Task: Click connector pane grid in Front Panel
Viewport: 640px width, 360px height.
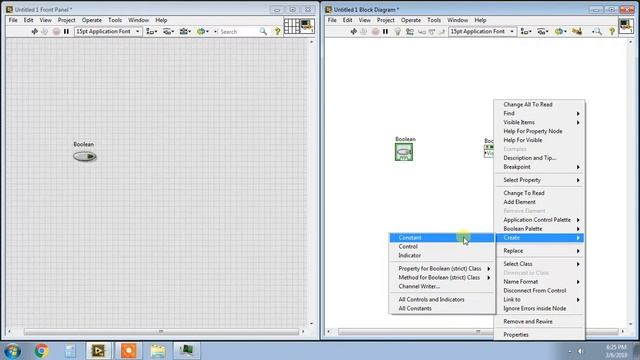Action: [291, 26]
